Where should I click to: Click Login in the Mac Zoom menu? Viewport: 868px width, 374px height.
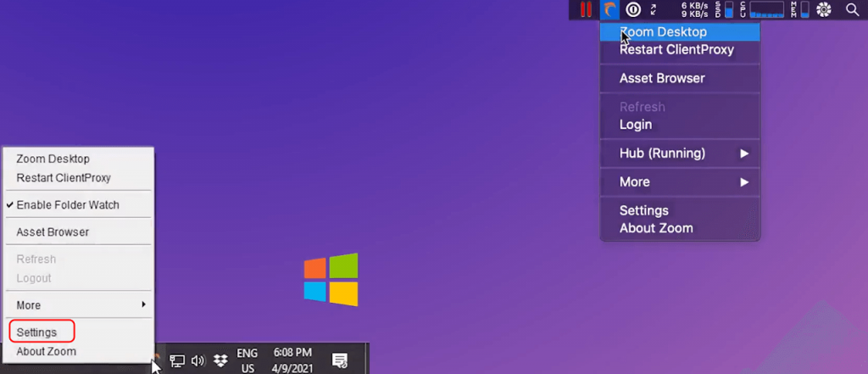[636, 125]
